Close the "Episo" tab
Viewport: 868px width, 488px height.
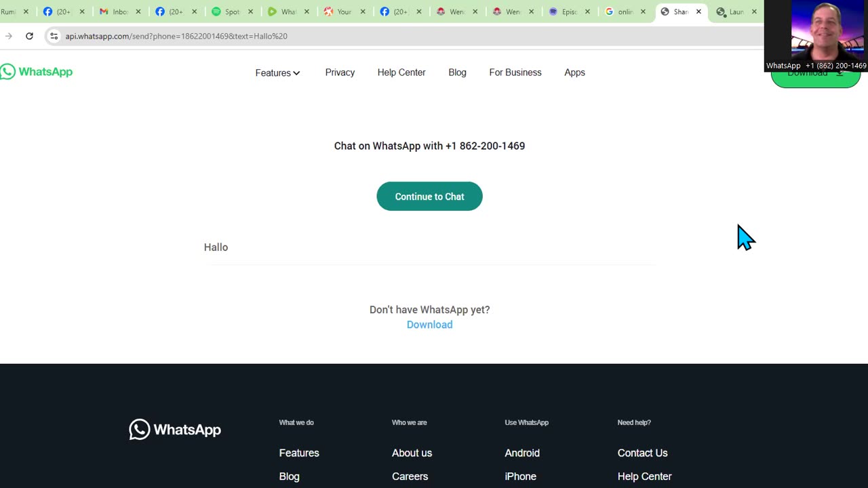(587, 12)
